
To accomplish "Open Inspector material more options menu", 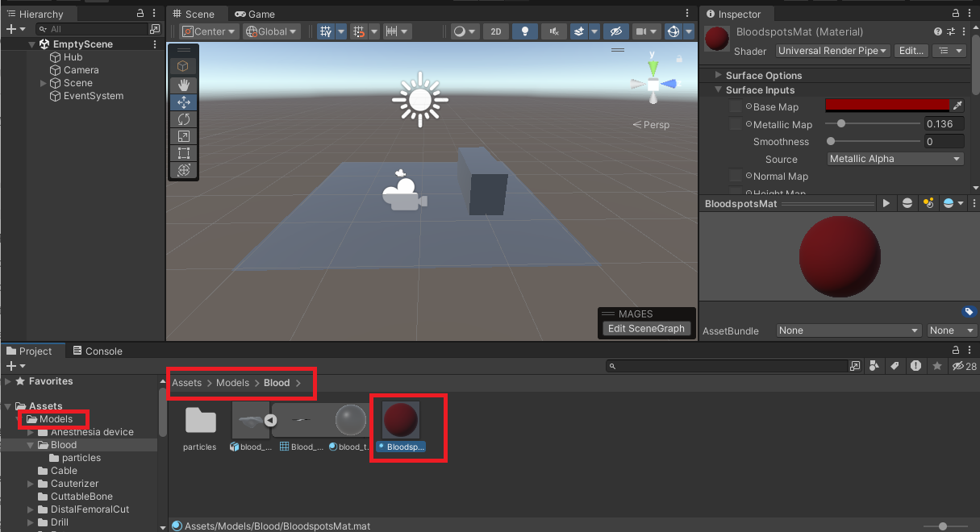I will 965,31.
